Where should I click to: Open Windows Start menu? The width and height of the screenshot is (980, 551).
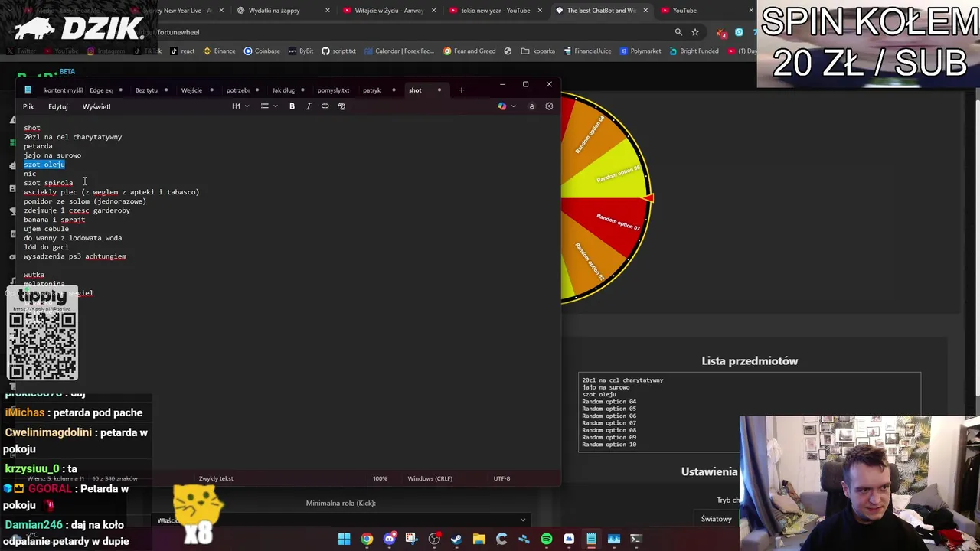tap(345, 539)
